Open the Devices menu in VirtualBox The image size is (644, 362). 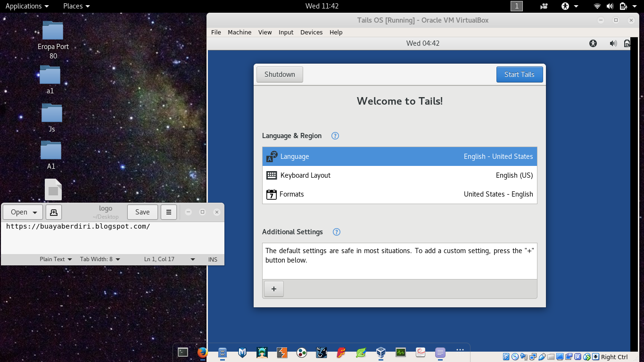[311, 32]
